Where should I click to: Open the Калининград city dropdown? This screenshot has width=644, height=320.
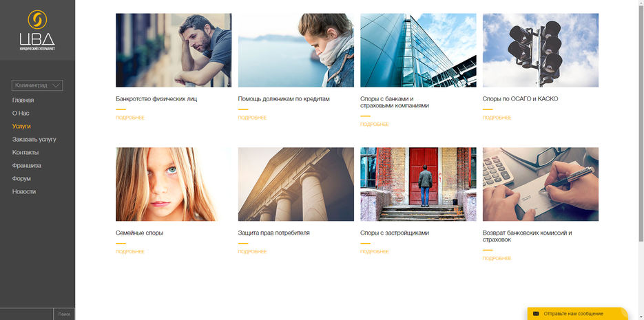[37, 85]
